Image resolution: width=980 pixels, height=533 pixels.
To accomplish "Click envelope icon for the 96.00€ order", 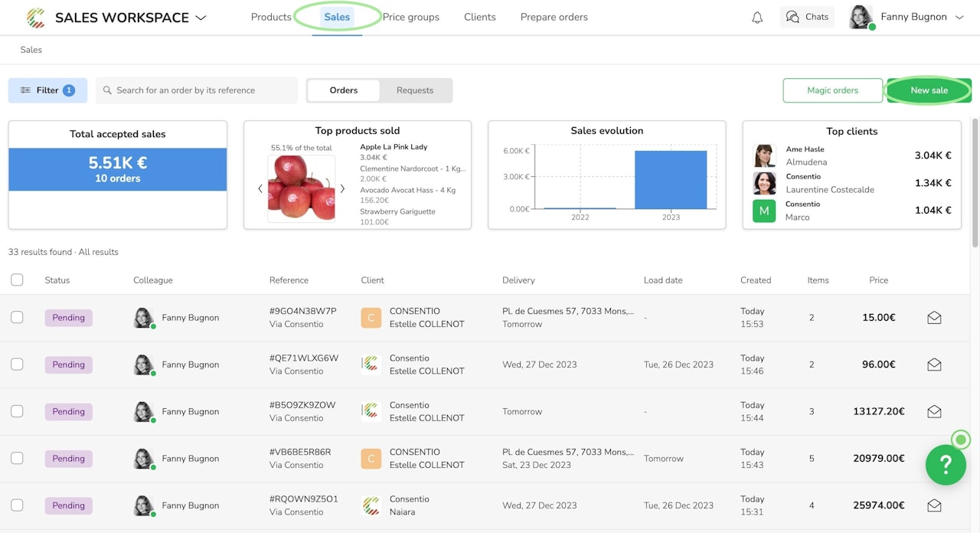I will tap(934, 365).
